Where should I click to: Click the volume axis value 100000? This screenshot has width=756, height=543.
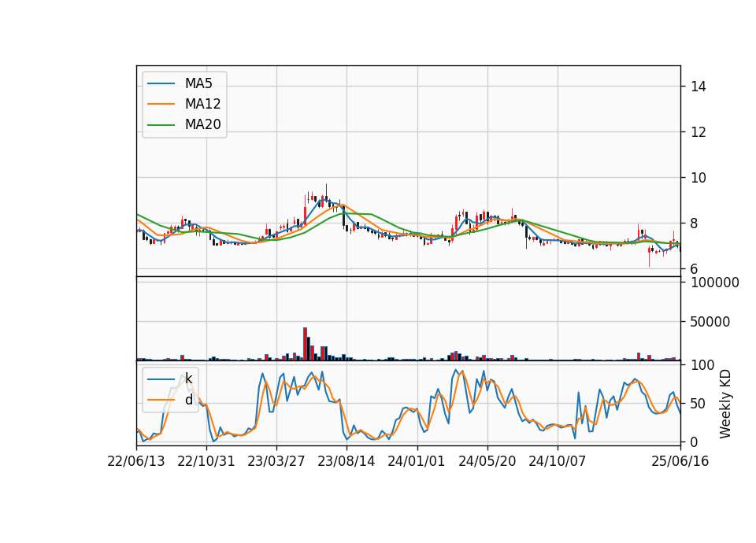click(715, 283)
